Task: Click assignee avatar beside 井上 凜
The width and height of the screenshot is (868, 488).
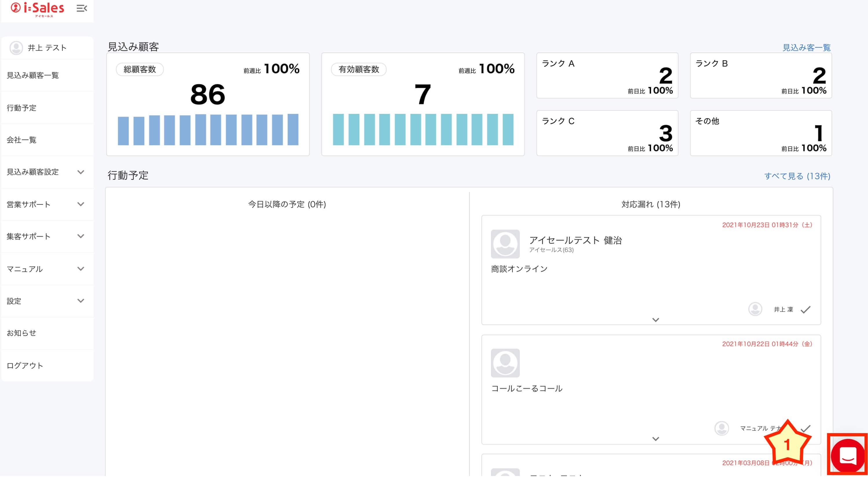Action: [x=755, y=309]
